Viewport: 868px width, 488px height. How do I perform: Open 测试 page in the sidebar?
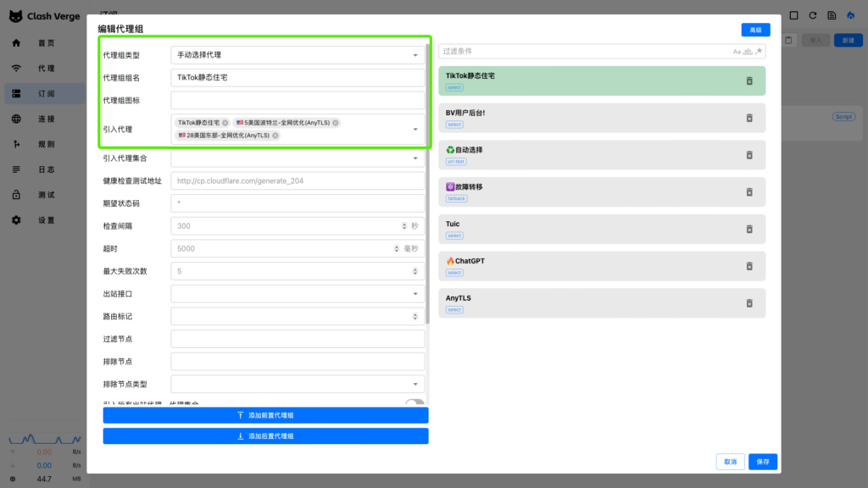(45, 195)
